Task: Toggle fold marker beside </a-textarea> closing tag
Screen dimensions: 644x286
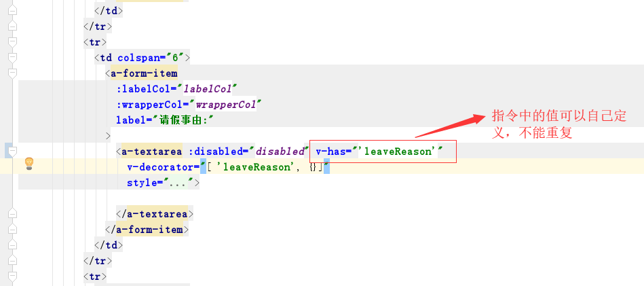Action: tap(12, 214)
